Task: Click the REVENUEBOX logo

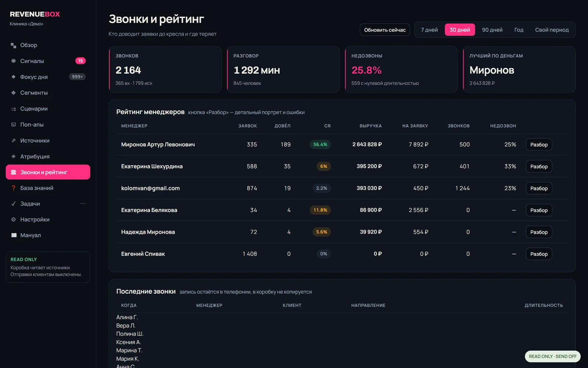Action: pos(35,14)
